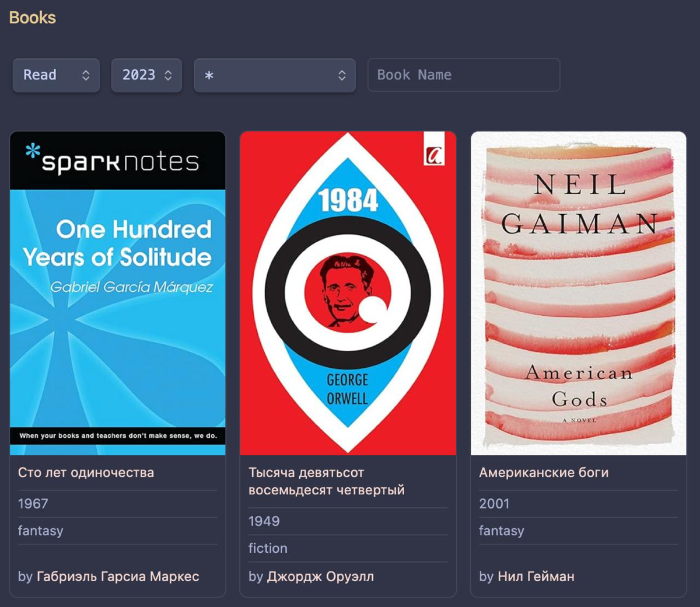Open author link Нил Гейман
Image resolution: width=700 pixels, height=607 pixels.
tap(536, 577)
